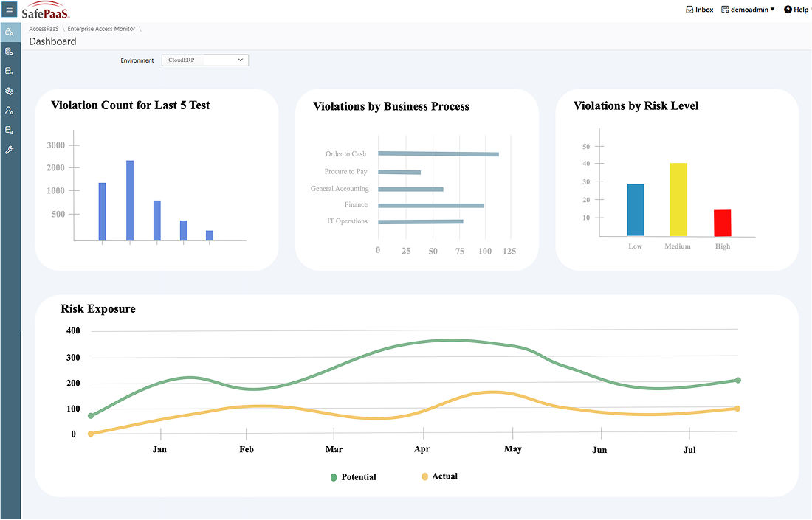Click the Inbox tray icon

pyautogui.click(x=689, y=10)
